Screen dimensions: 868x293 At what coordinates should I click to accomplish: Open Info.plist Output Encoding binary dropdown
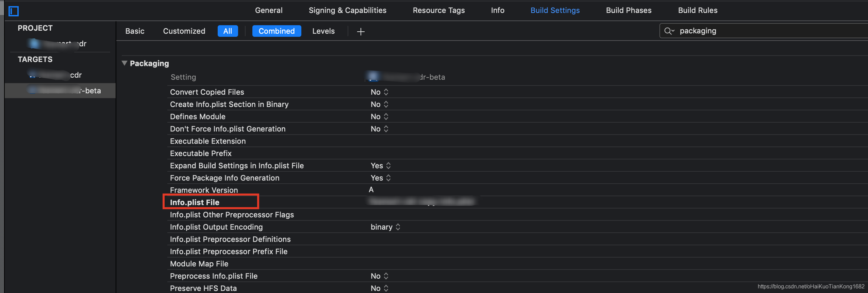pyautogui.click(x=385, y=227)
